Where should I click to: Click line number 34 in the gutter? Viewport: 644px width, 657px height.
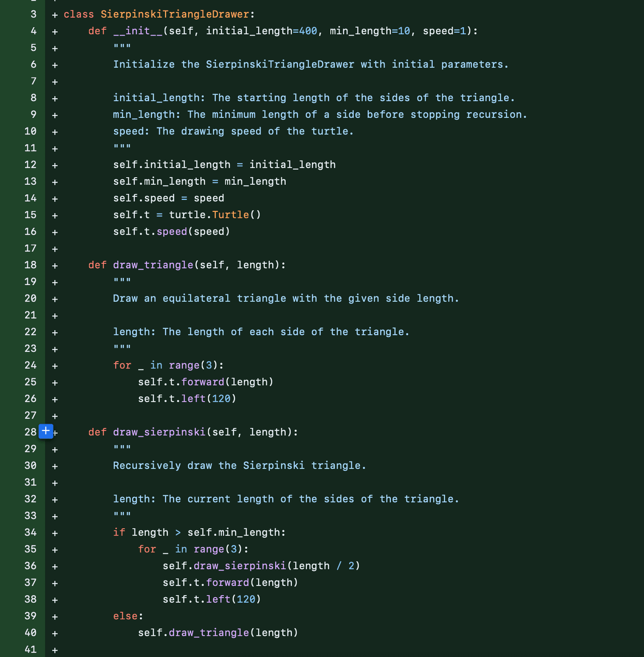(x=31, y=532)
